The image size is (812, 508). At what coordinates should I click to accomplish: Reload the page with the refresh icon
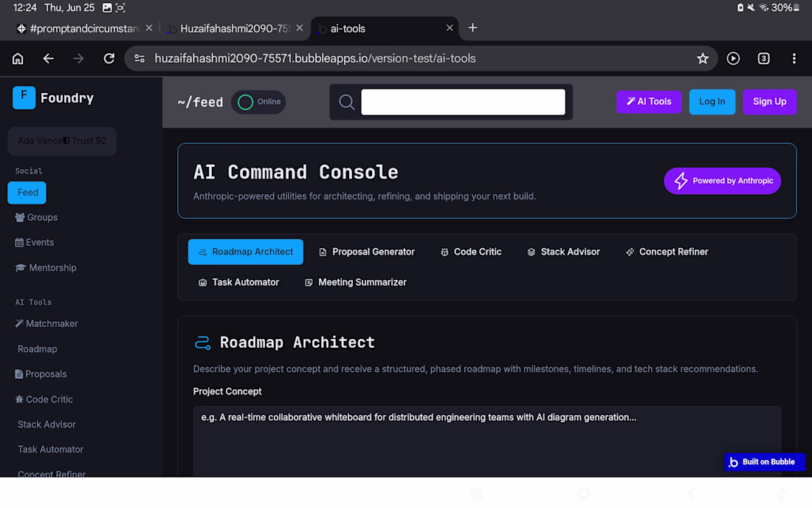click(109, 58)
